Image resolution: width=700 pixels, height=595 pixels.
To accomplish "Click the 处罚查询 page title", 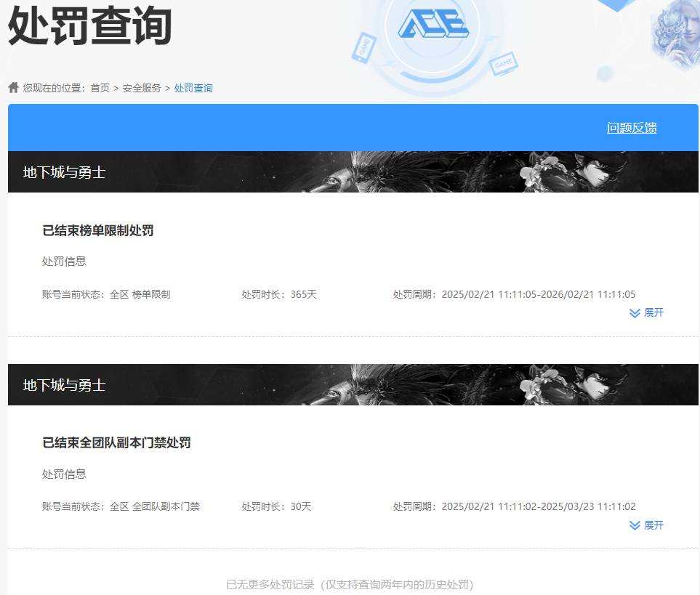I will pyautogui.click(x=89, y=25).
